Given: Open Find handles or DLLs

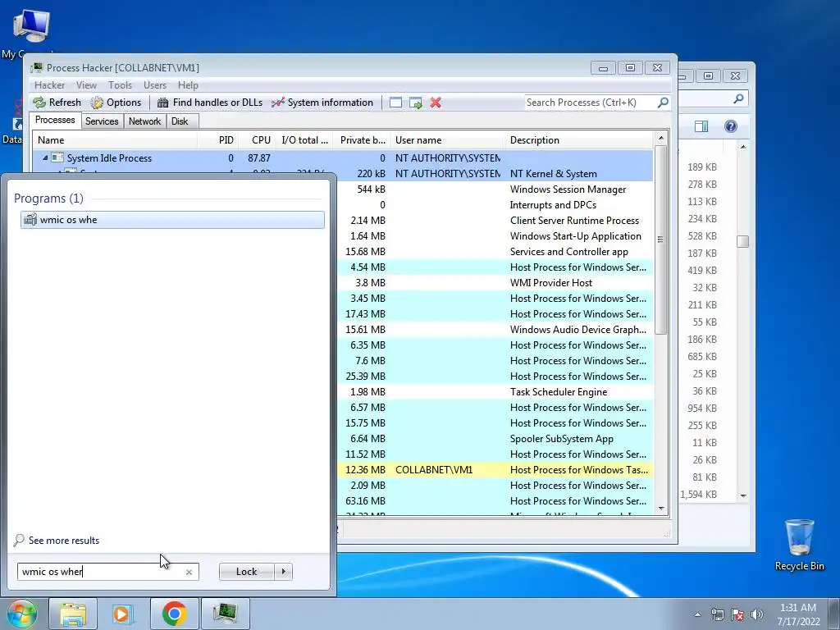Looking at the screenshot, I should pos(209,103).
